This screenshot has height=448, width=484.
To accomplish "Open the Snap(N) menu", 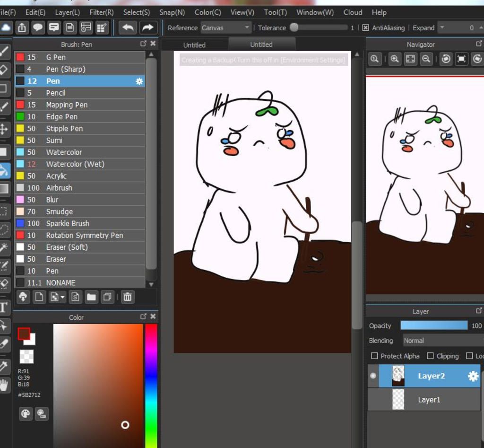I will click(172, 12).
